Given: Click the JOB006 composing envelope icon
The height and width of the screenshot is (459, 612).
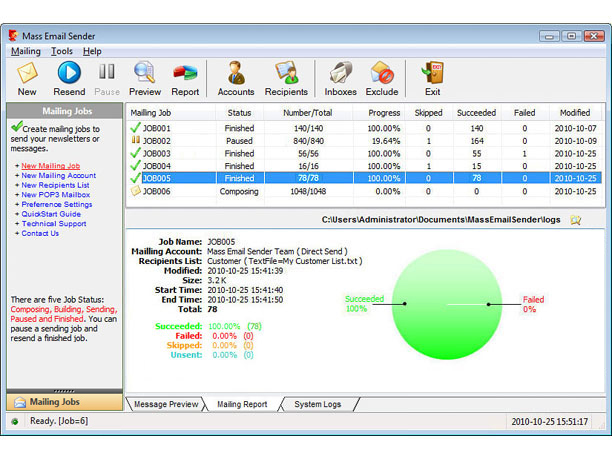Looking at the screenshot, I should 135,191.
